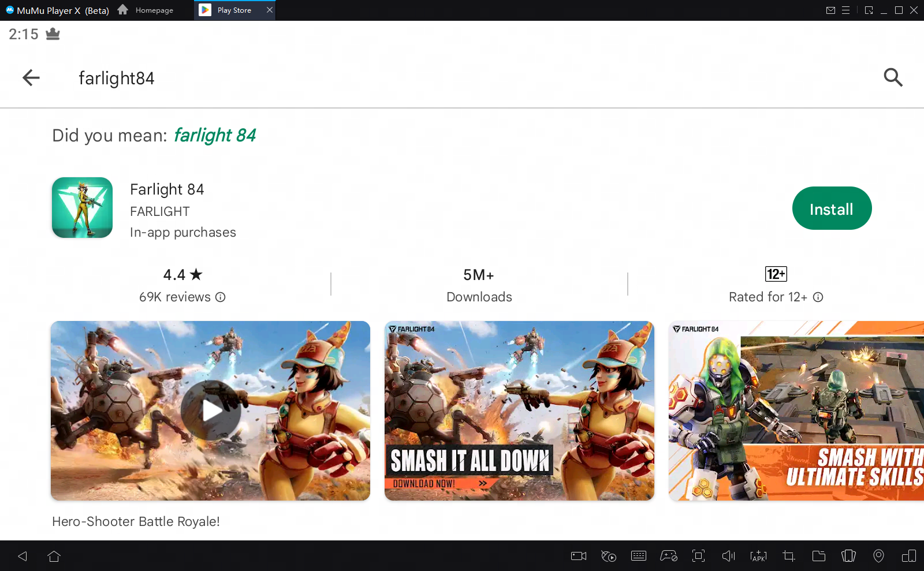Open the gamepad settings icon

tap(669, 556)
